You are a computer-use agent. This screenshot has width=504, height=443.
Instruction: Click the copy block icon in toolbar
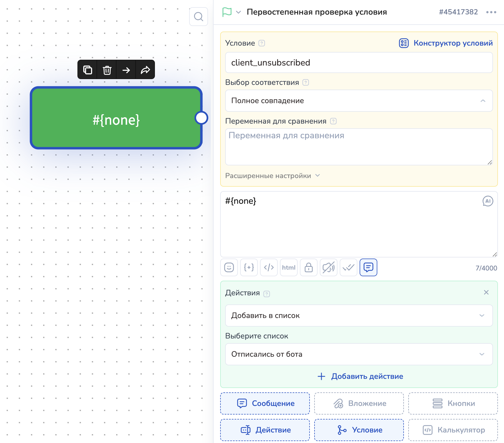(x=87, y=70)
